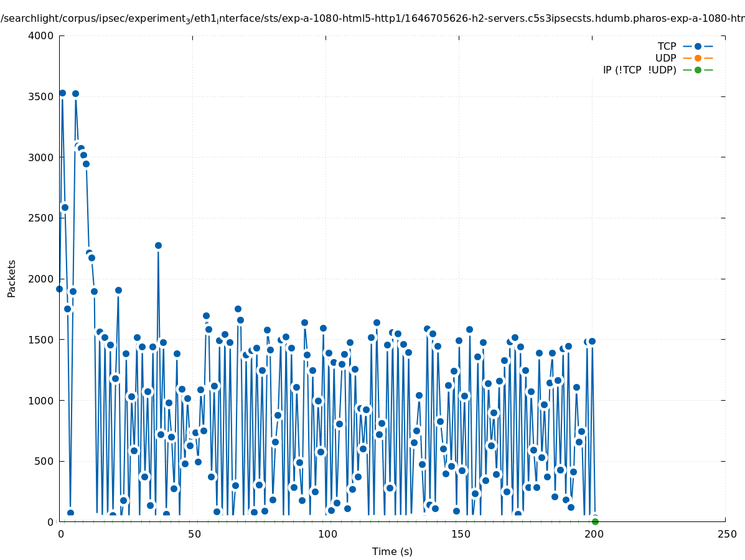Select the 4000 y-axis tick label
This screenshot has height=560, width=745.
click(41, 35)
